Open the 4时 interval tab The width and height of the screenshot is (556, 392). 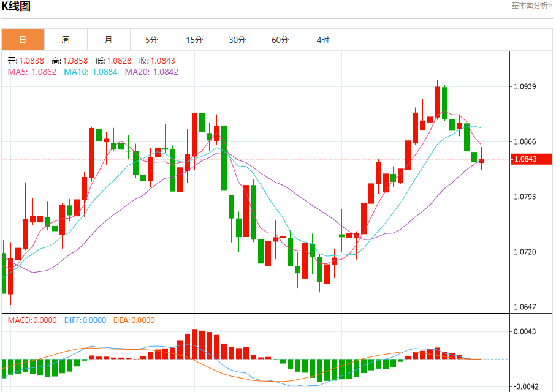(x=324, y=40)
